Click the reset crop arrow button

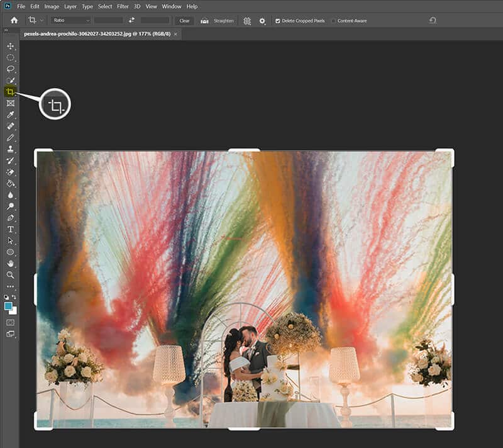pos(431,21)
